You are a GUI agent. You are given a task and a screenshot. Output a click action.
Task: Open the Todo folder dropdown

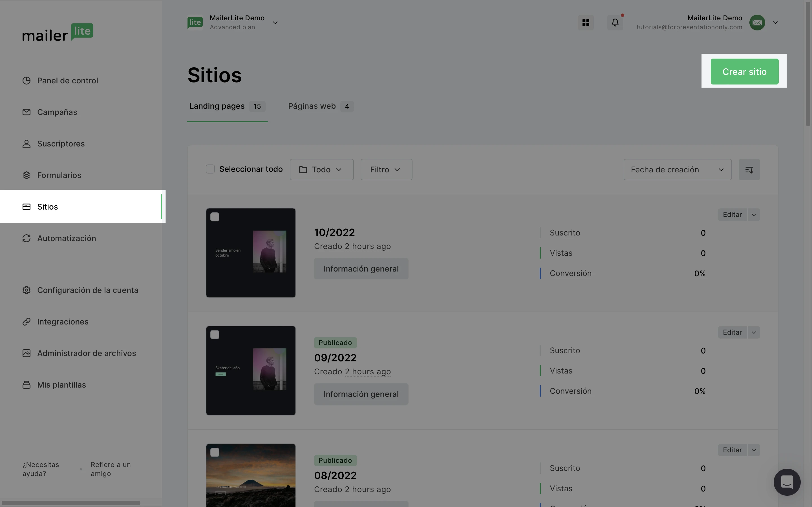(321, 170)
